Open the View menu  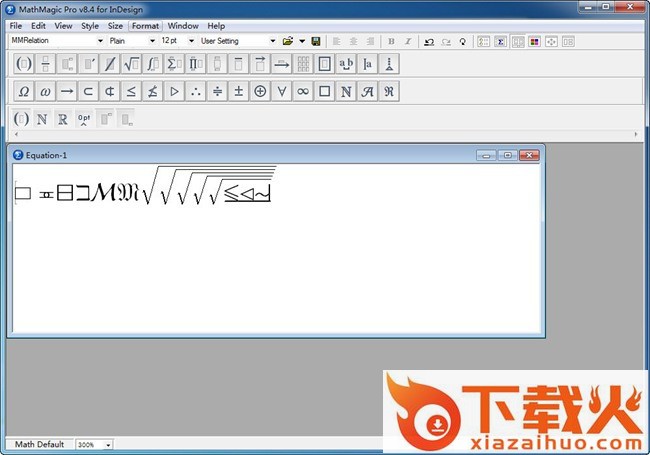(63, 26)
